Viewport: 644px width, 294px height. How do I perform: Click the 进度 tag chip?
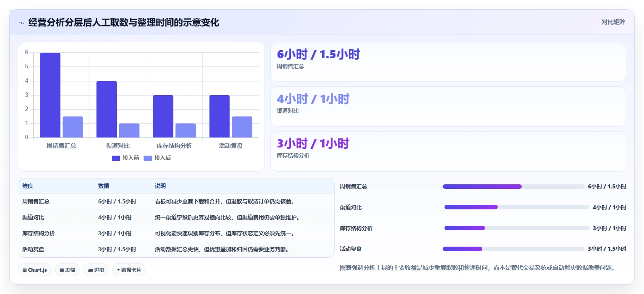(x=96, y=270)
